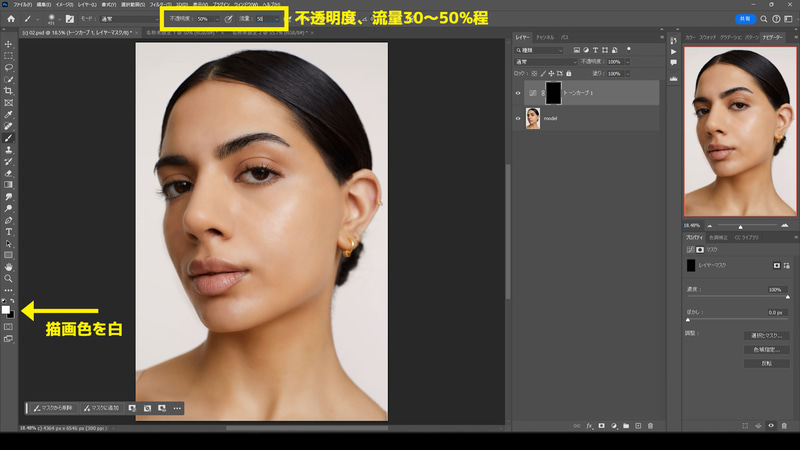Delete mask using Properties panel trash
The image size is (800, 450).
click(784, 426)
